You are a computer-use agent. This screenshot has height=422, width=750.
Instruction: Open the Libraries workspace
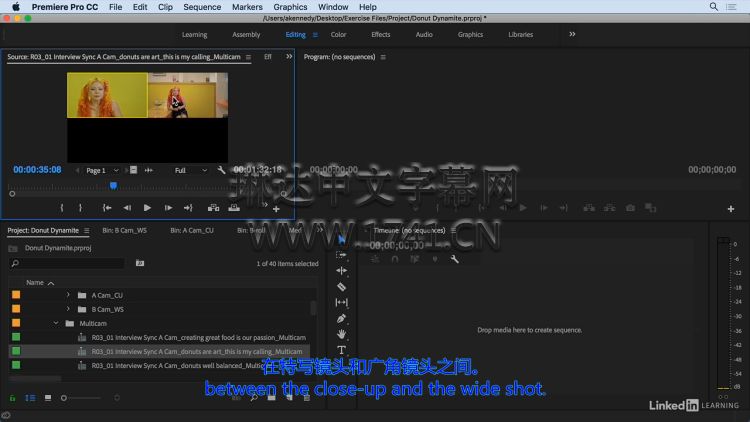coord(520,34)
